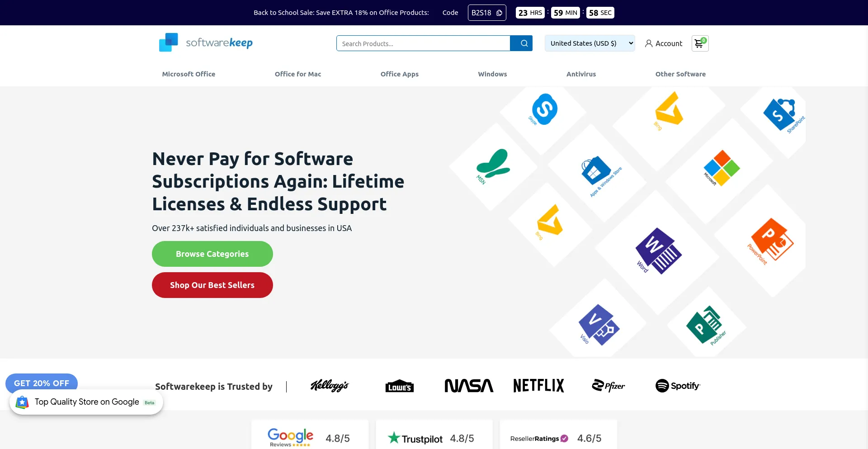Click the Skype tile icon

[x=544, y=109]
